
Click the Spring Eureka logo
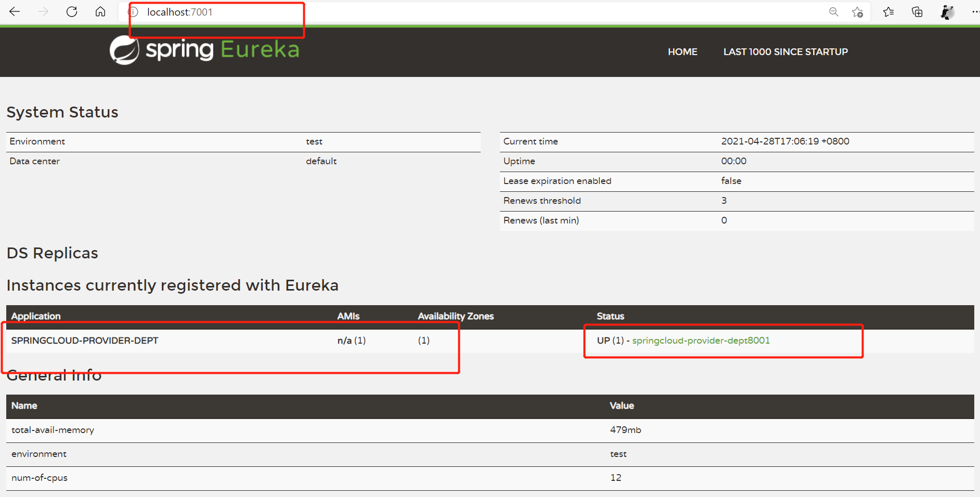[x=204, y=50]
